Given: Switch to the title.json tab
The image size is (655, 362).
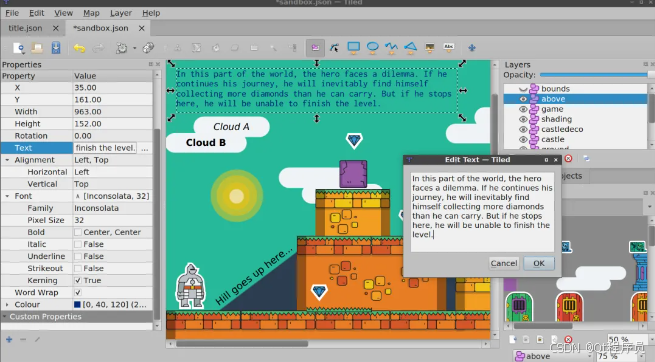Looking at the screenshot, I should 25,28.
